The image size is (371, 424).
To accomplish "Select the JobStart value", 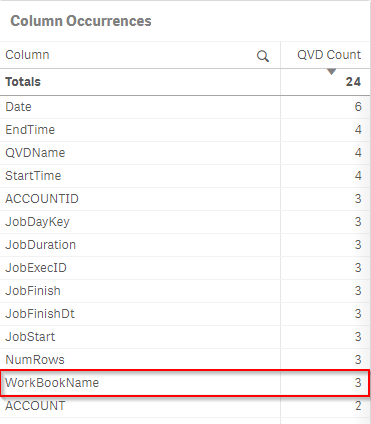I will [x=30, y=337].
